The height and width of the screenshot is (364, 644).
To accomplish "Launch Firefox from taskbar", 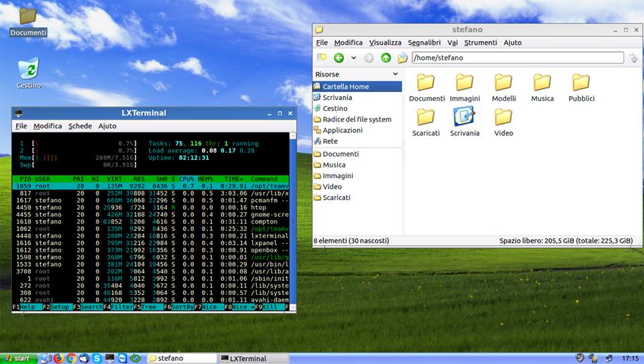I will pos(58,358).
